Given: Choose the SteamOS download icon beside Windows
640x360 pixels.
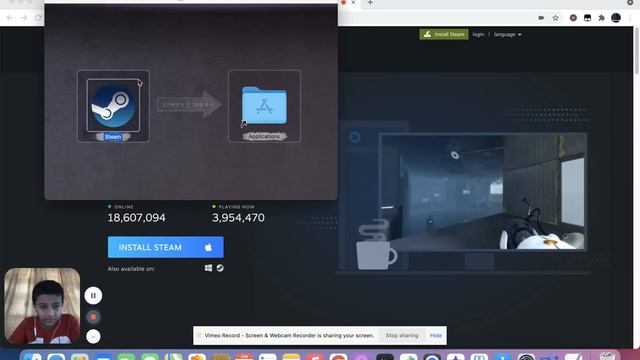Looking at the screenshot, I should click(220, 268).
